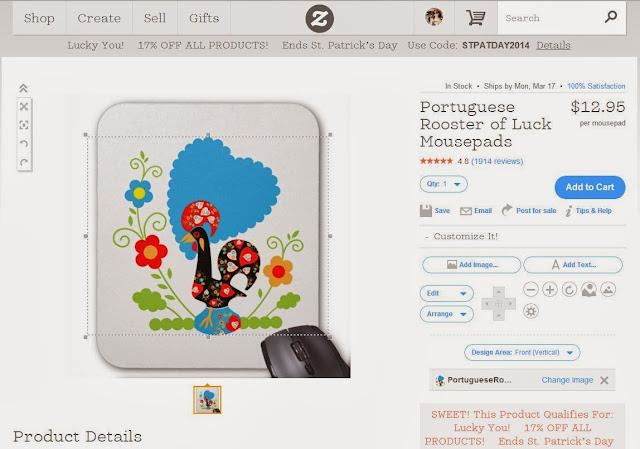Open design settings gear icon
This screenshot has width=640, height=449.
(x=531, y=311)
